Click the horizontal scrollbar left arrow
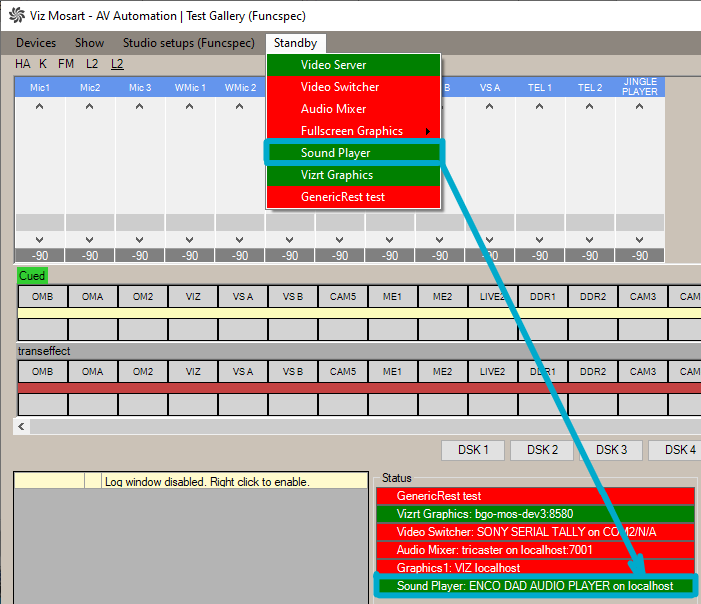 coord(22,426)
